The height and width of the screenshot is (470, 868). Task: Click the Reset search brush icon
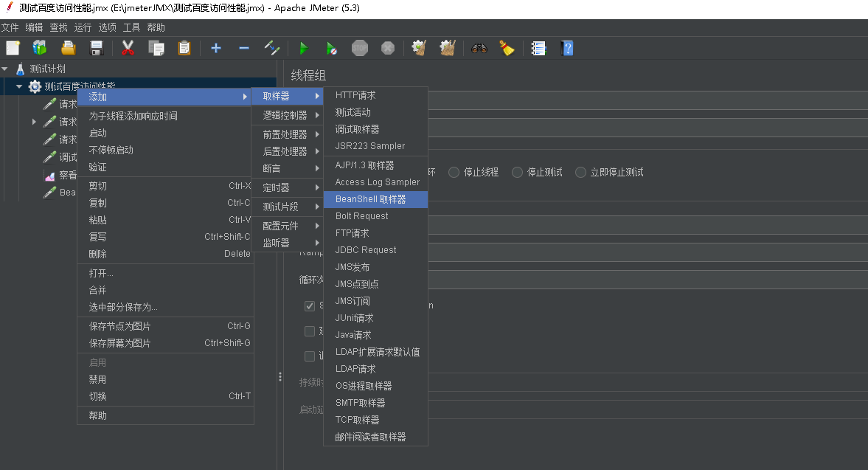pyautogui.click(x=507, y=48)
